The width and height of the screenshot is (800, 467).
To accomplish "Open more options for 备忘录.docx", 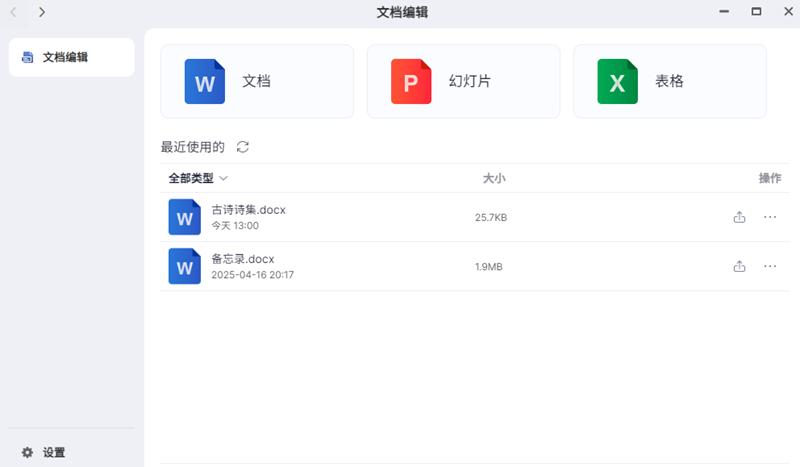I will point(770,266).
